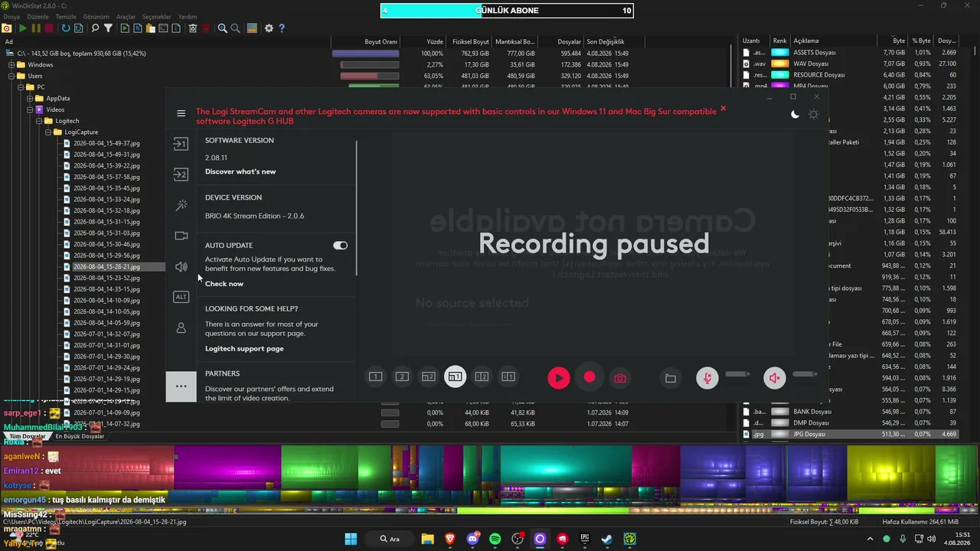
Task: Take a snapshot with the camera icon
Action: tap(620, 378)
